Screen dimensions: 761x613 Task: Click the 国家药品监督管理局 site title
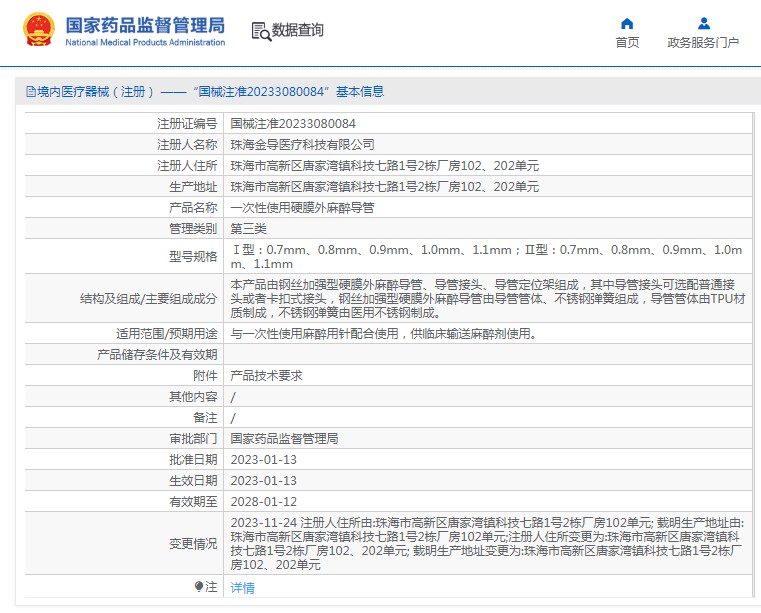click(x=145, y=26)
